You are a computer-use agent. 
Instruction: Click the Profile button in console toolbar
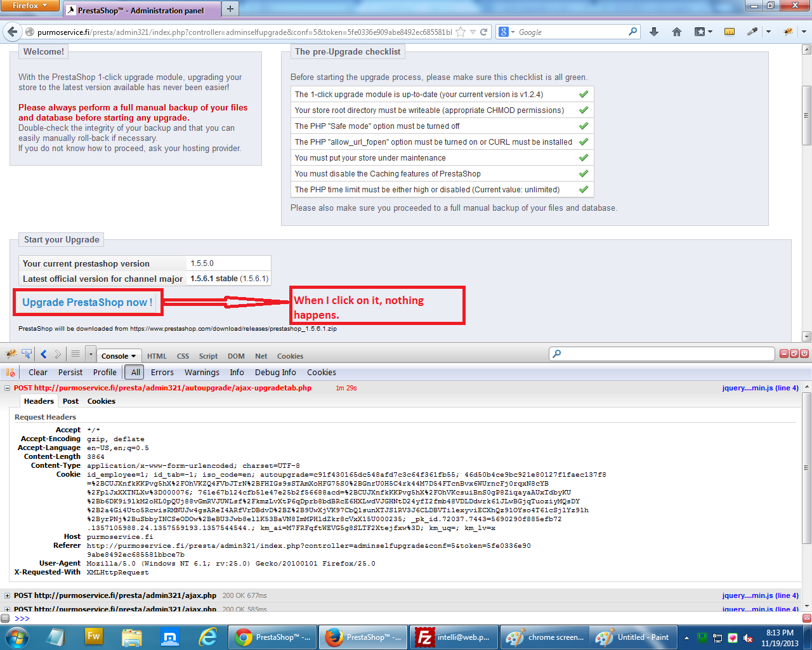[x=105, y=373]
